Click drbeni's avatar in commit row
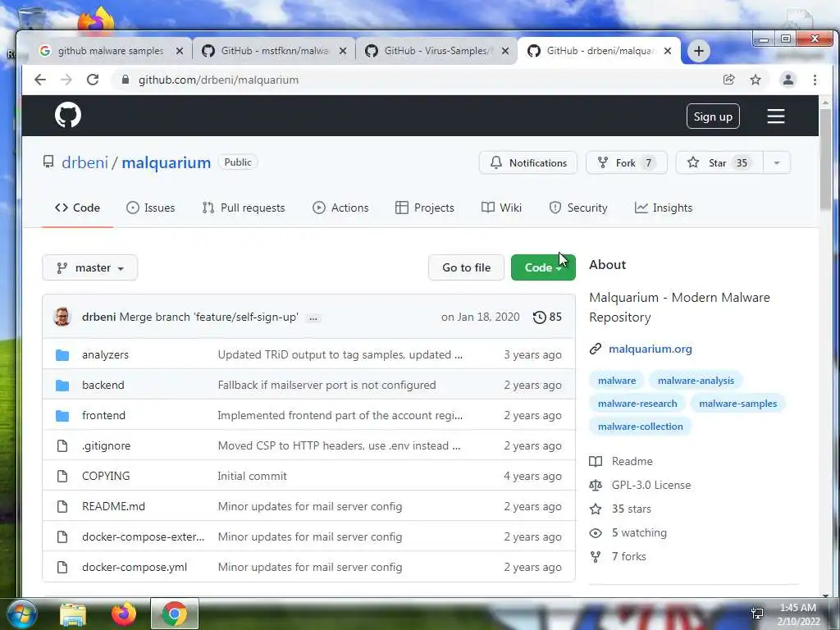This screenshot has height=630, width=840. [62, 317]
